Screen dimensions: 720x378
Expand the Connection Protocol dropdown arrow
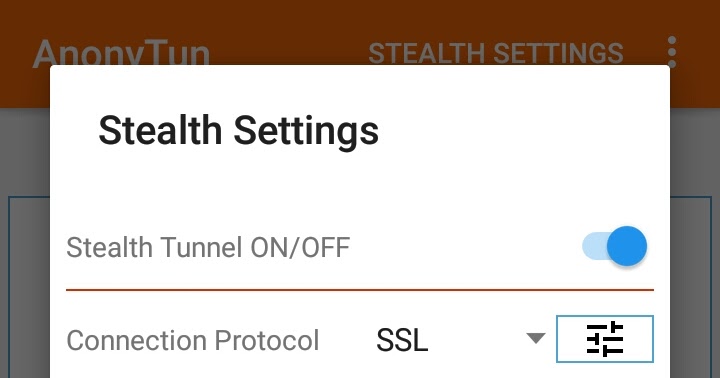click(x=535, y=339)
